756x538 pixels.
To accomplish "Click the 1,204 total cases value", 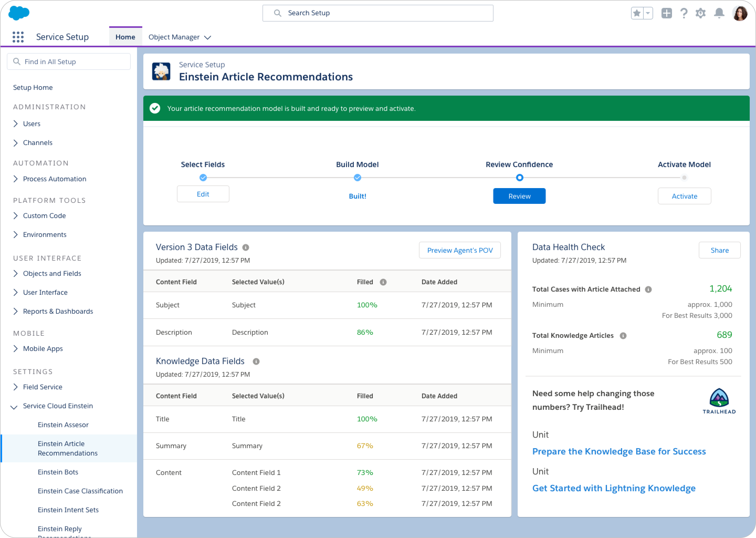I will click(x=721, y=289).
